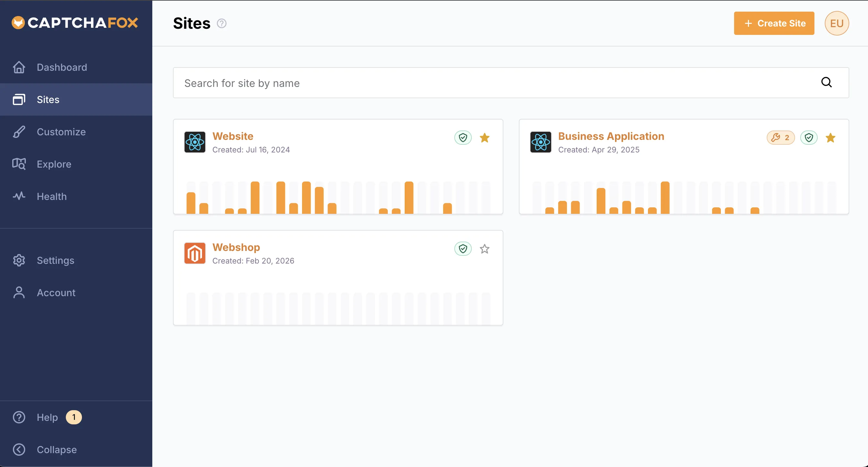Image resolution: width=868 pixels, height=467 pixels.
Task: Open the Customize section in sidebar
Action: (x=61, y=132)
